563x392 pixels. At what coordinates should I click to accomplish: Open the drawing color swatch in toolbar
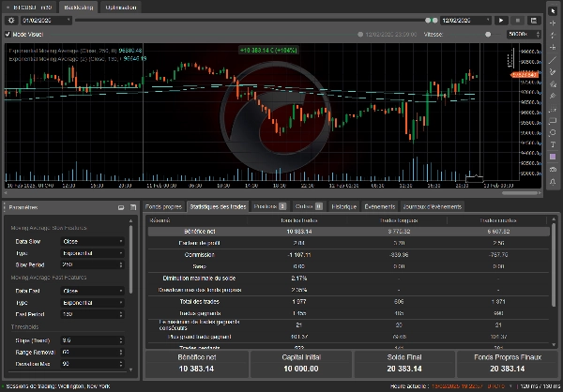pyautogui.click(x=554, y=156)
